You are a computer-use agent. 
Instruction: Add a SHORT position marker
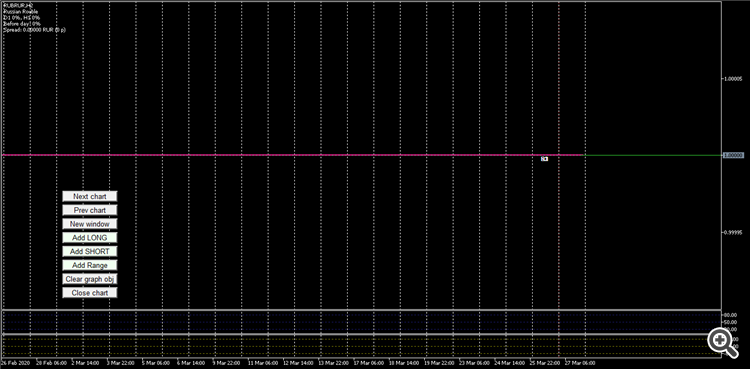[x=89, y=251]
